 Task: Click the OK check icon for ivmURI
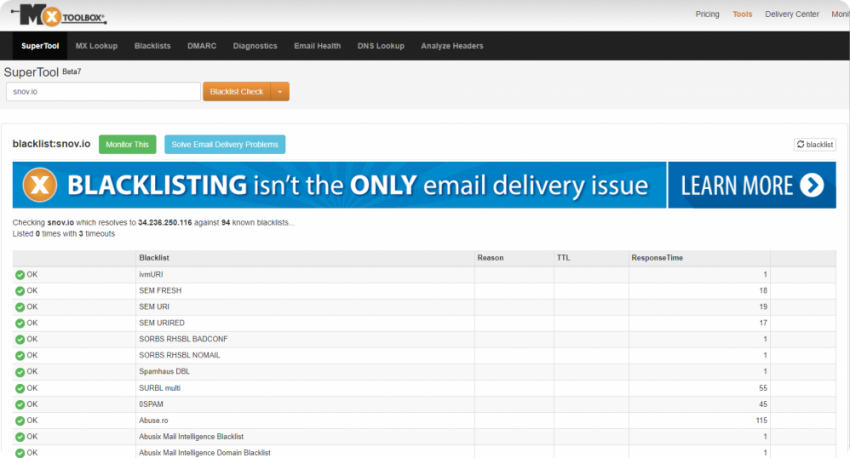[20, 275]
